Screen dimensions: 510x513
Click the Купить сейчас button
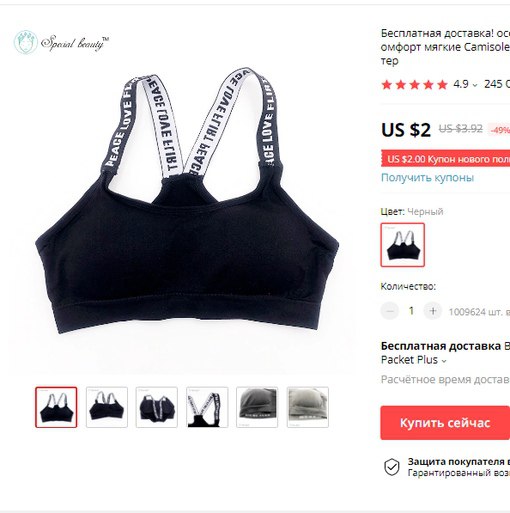445,423
